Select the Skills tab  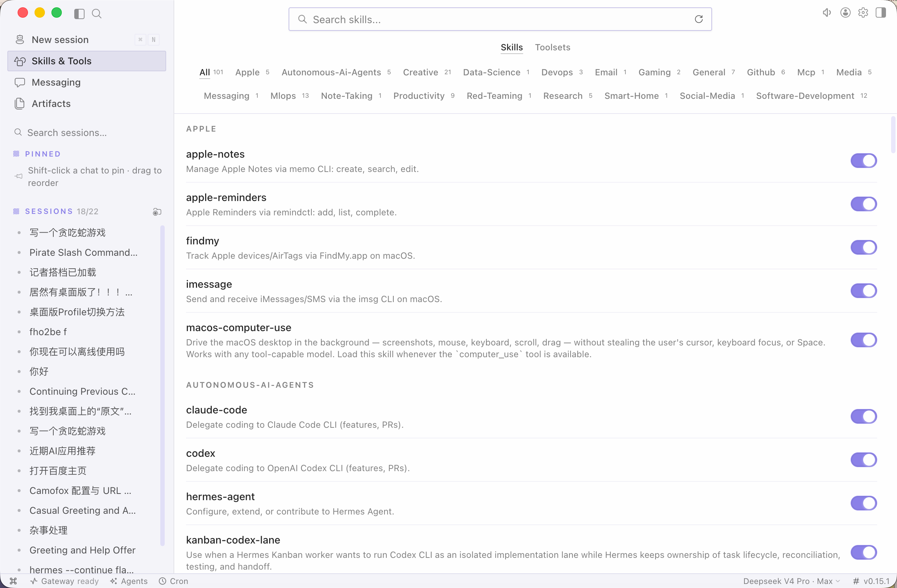click(x=511, y=47)
